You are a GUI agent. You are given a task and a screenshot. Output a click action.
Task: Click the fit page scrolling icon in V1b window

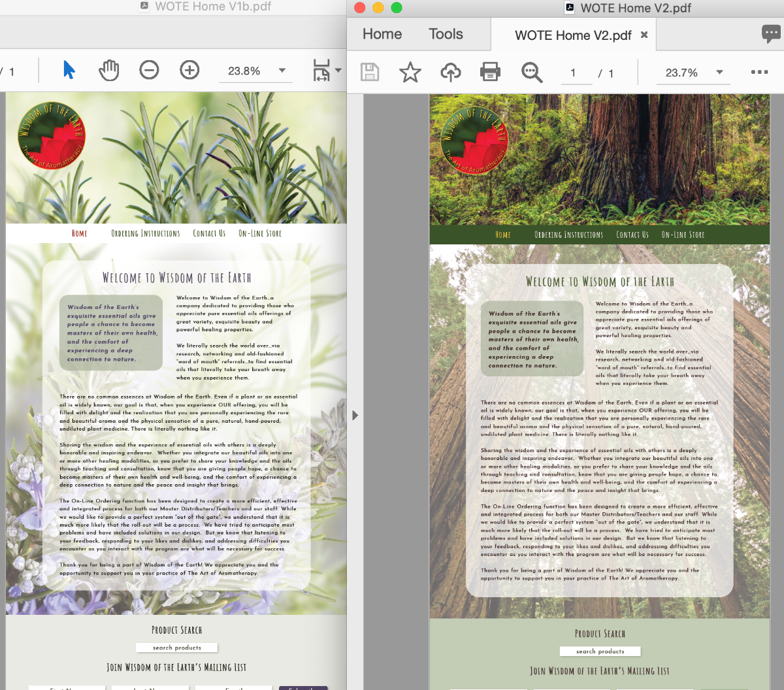click(321, 70)
